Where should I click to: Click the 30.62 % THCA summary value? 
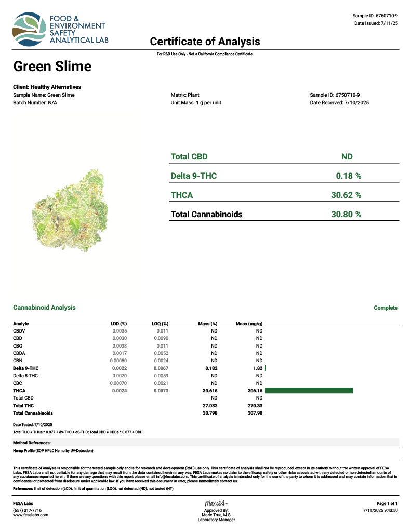coord(346,195)
